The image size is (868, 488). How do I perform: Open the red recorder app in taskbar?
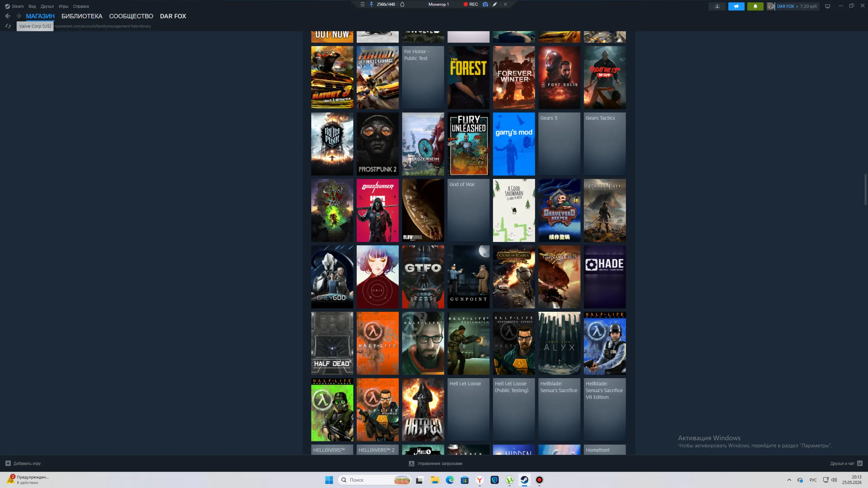[539, 480]
